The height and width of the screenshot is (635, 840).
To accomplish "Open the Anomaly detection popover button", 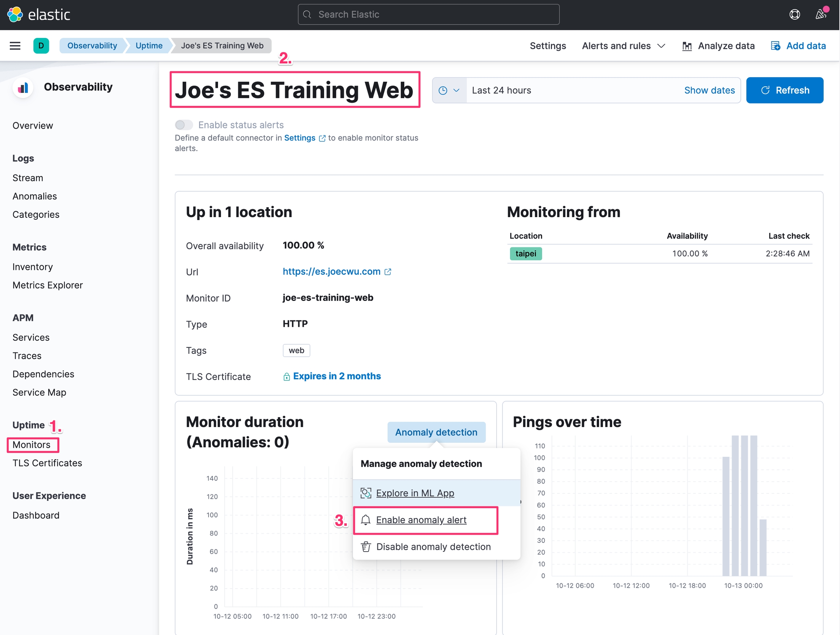I will click(436, 432).
